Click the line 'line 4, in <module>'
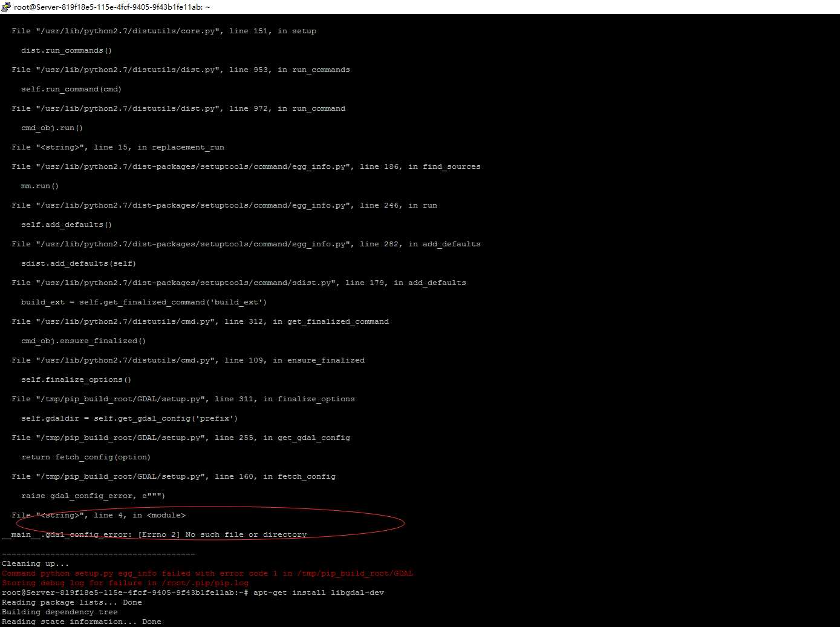 pyautogui.click(x=99, y=515)
